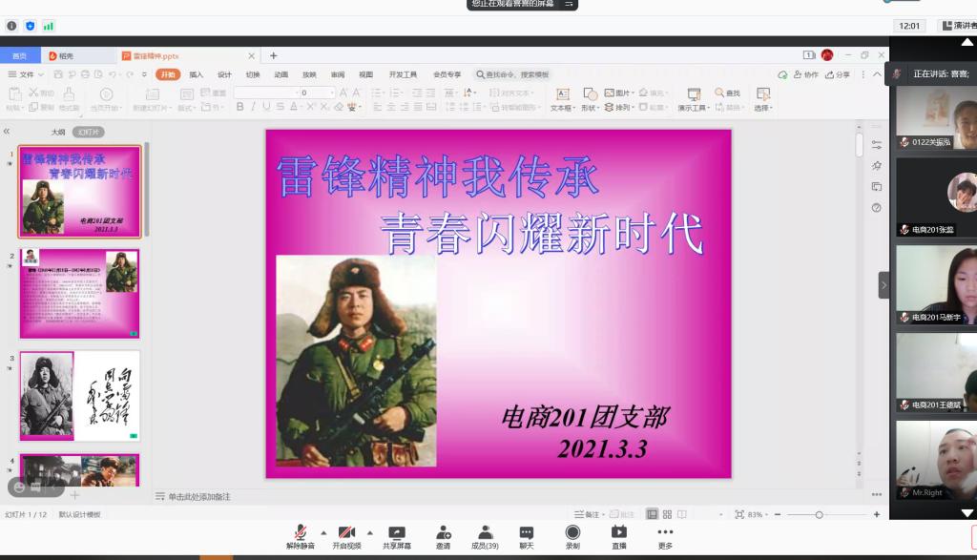Switch to the 设计 ribbon tab
Viewport: 977px width, 560px height.
point(224,74)
